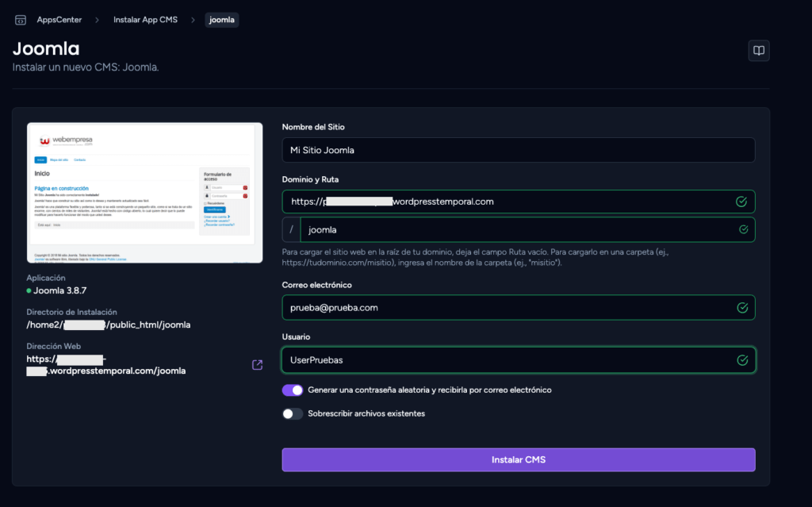Image resolution: width=812 pixels, height=507 pixels.
Task: Click chevron after AppsCenter breadcrumb
Action: pyautogui.click(x=97, y=20)
